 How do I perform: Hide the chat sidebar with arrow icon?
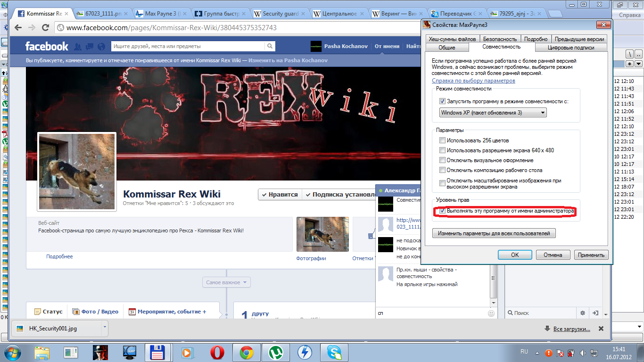(x=595, y=313)
